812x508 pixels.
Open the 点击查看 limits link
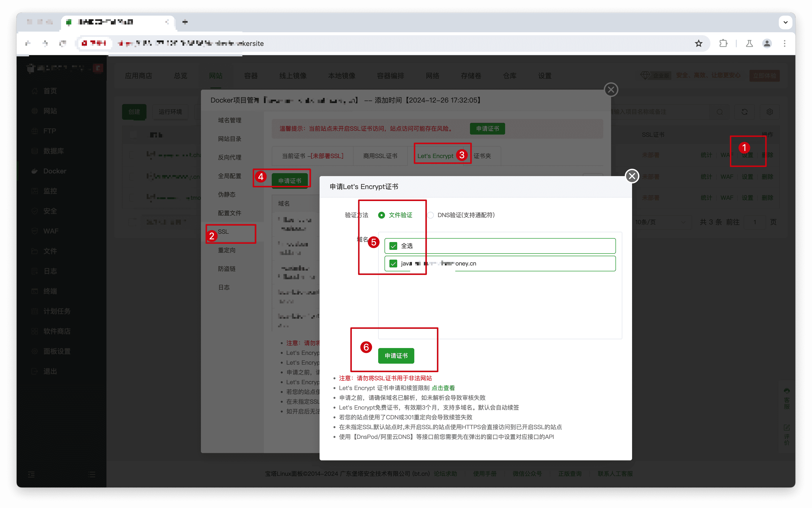pyautogui.click(x=443, y=388)
